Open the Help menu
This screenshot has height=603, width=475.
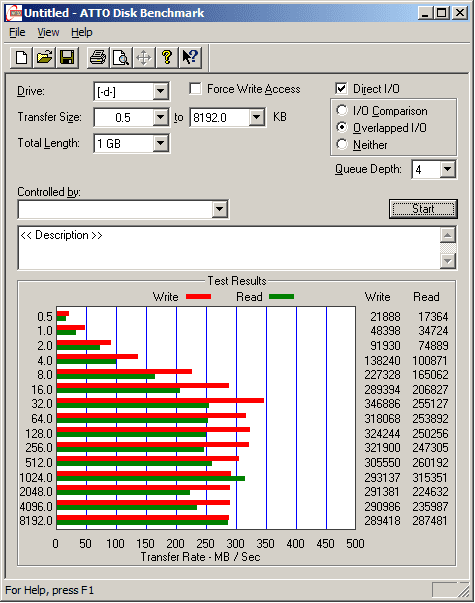pyautogui.click(x=82, y=33)
